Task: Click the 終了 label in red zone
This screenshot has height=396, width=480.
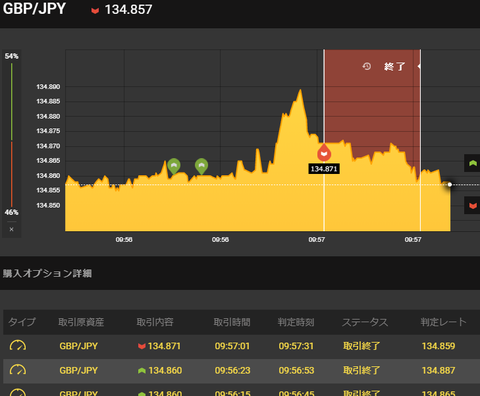Action: pos(394,67)
